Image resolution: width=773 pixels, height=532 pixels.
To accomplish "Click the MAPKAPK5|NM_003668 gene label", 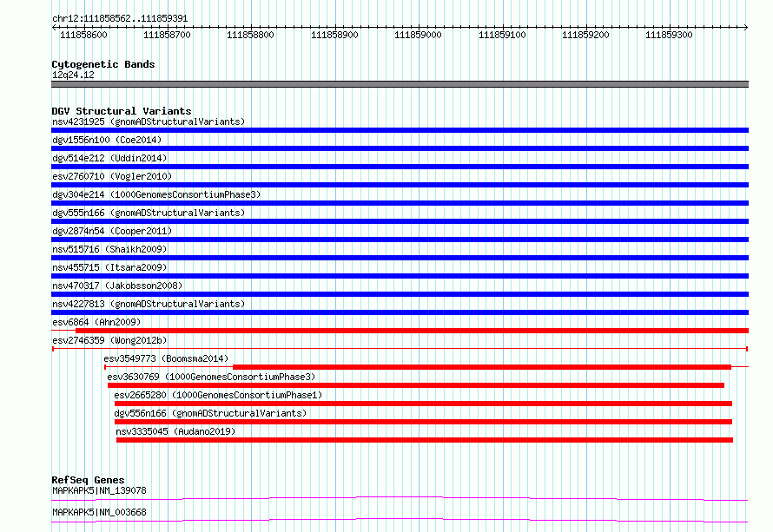I will tap(99, 512).
